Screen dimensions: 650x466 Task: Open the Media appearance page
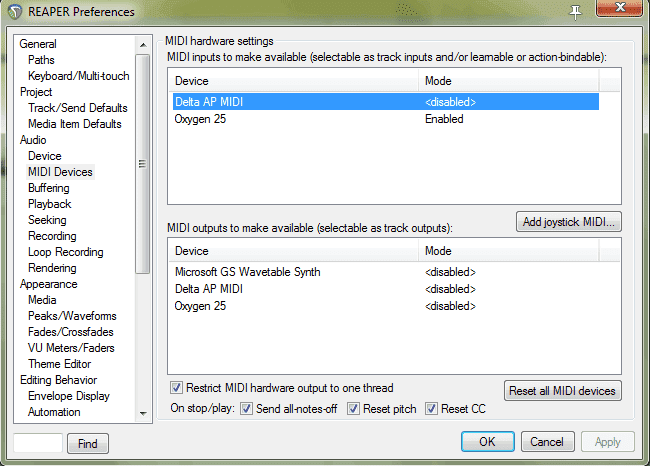pyautogui.click(x=42, y=300)
